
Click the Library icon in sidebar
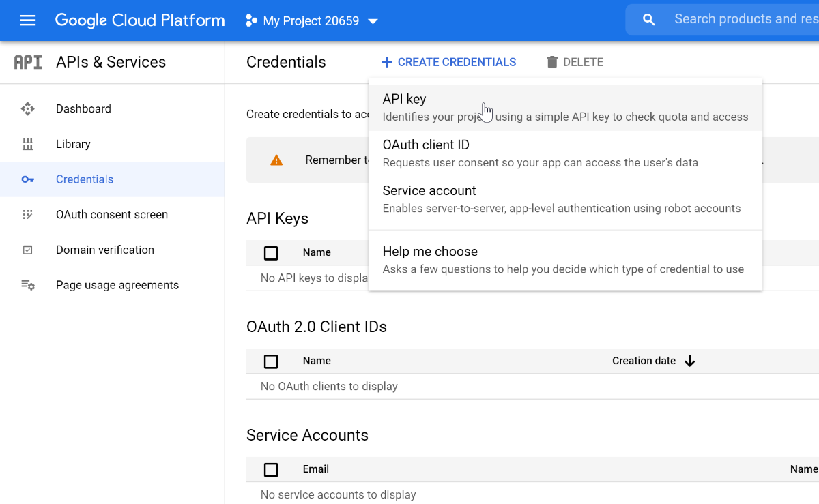pos(27,144)
